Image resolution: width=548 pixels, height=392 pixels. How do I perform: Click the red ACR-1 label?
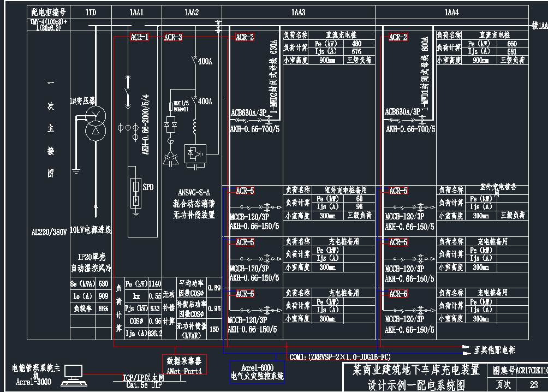point(139,37)
